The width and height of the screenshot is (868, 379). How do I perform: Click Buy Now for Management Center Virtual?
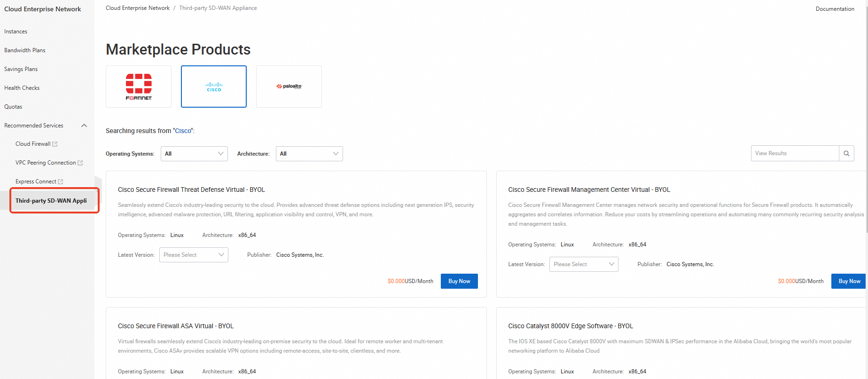[x=849, y=281]
